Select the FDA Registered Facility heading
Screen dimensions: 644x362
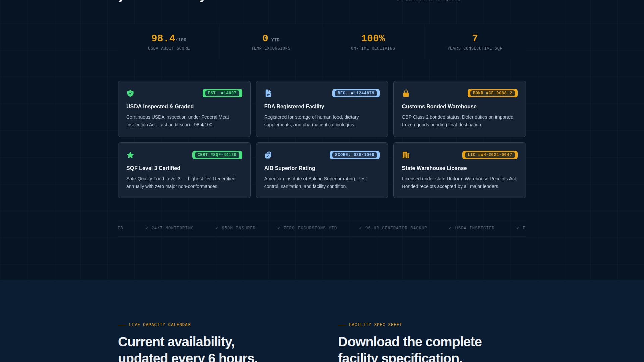pos(294,107)
